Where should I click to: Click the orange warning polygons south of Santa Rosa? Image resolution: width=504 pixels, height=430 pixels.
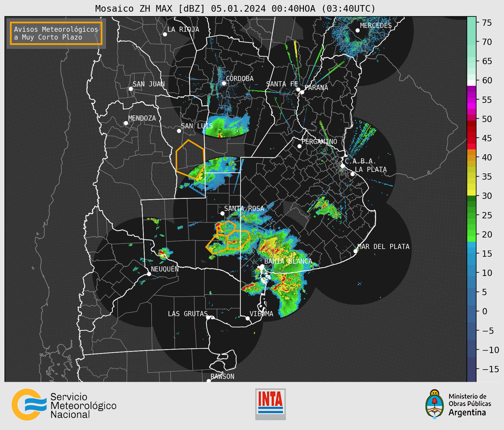point(228,237)
